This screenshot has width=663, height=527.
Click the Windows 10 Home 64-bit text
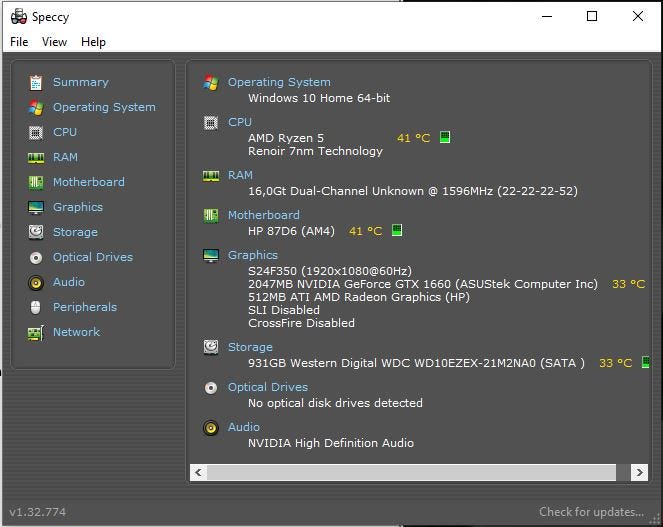coord(319,98)
